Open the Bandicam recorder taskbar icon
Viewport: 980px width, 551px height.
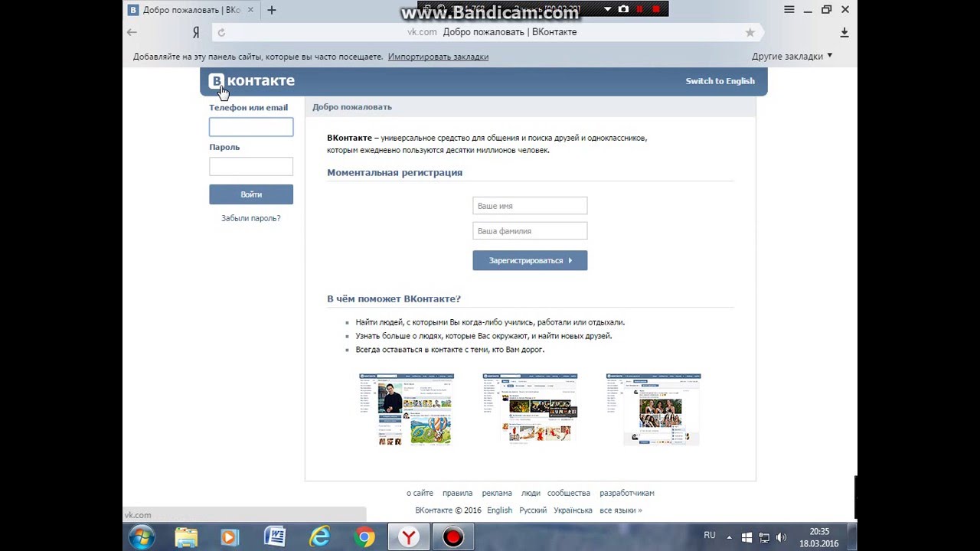(x=452, y=537)
